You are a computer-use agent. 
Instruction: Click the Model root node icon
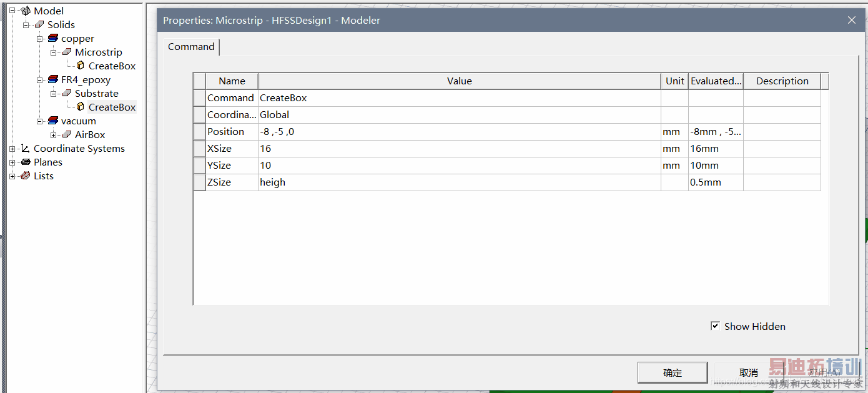point(26,11)
